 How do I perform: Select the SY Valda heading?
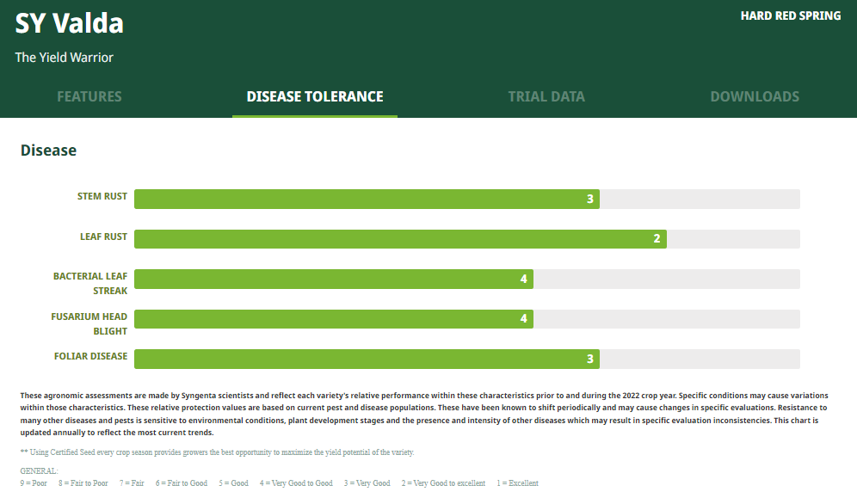(x=70, y=23)
